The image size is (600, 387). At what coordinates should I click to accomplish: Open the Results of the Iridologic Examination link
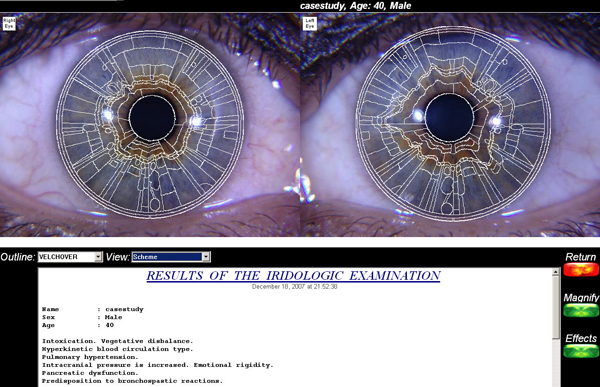tap(293, 276)
